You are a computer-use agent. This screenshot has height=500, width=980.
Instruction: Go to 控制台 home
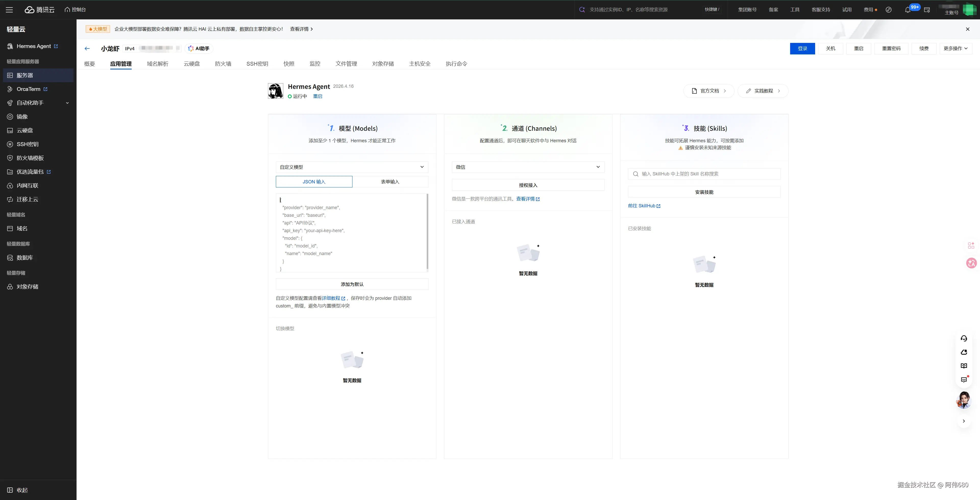pos(75,10)
